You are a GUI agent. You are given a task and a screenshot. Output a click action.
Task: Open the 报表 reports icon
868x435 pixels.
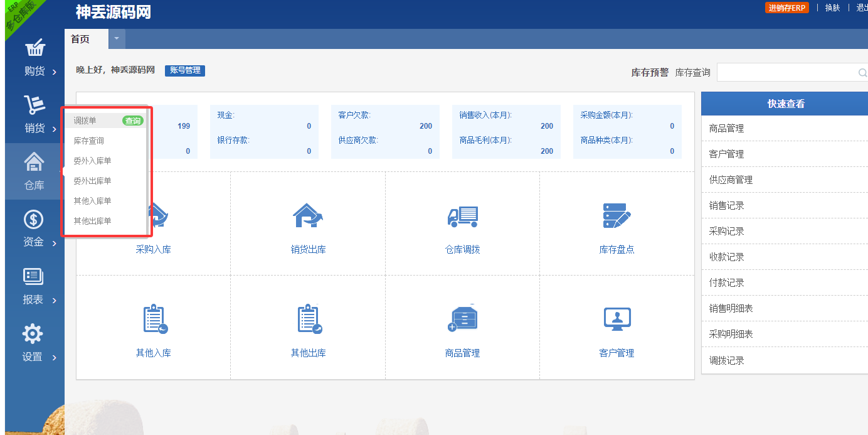tap(33, 277)
